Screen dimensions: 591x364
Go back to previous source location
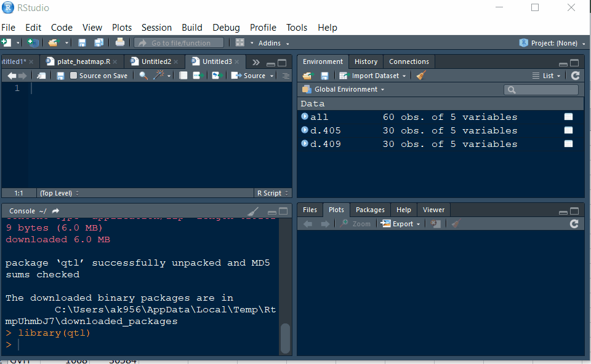[x=12, y=76]
